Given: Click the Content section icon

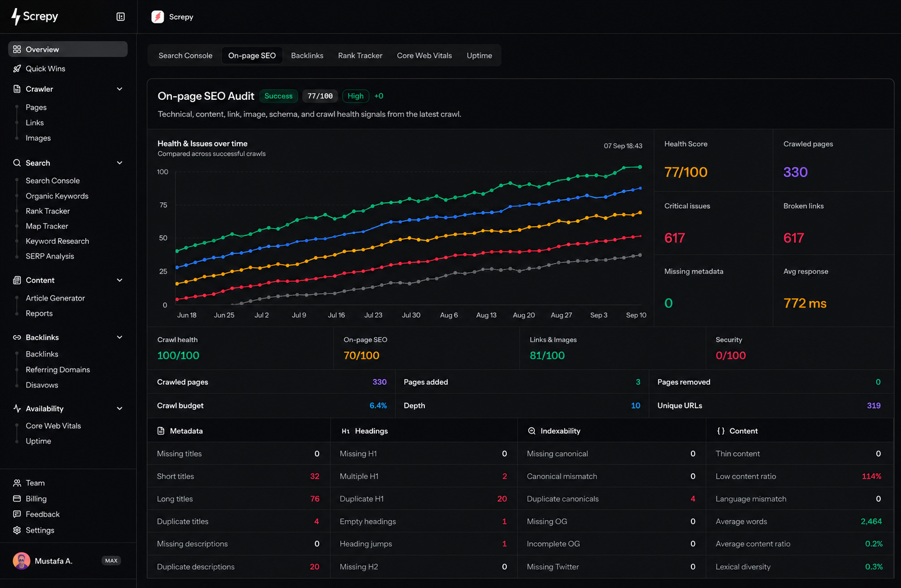Looking at the screenshot, I should 17,280.
